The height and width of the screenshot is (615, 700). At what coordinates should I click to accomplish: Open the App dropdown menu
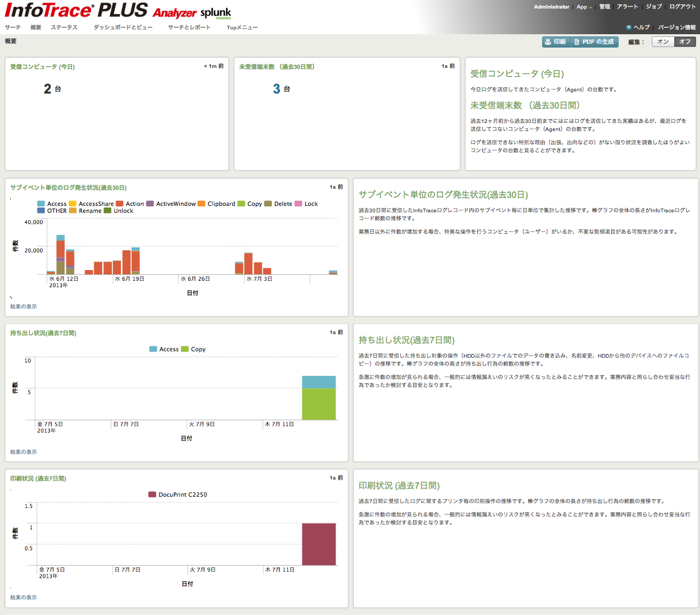click(584, 7)
